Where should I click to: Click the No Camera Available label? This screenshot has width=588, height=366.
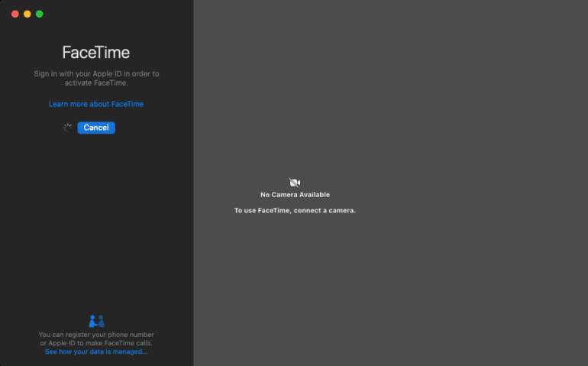295,195
